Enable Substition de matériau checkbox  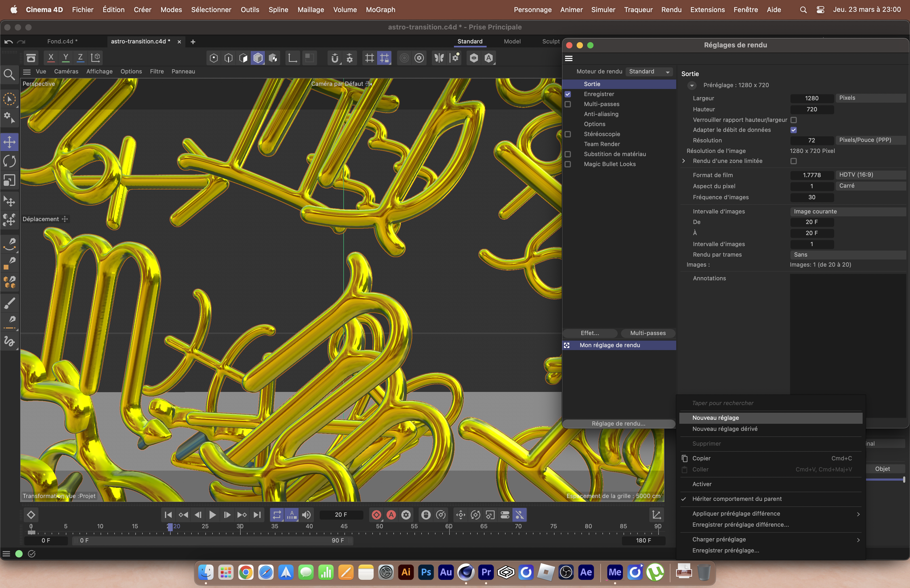pyautogui.click(x=568, y=154)
